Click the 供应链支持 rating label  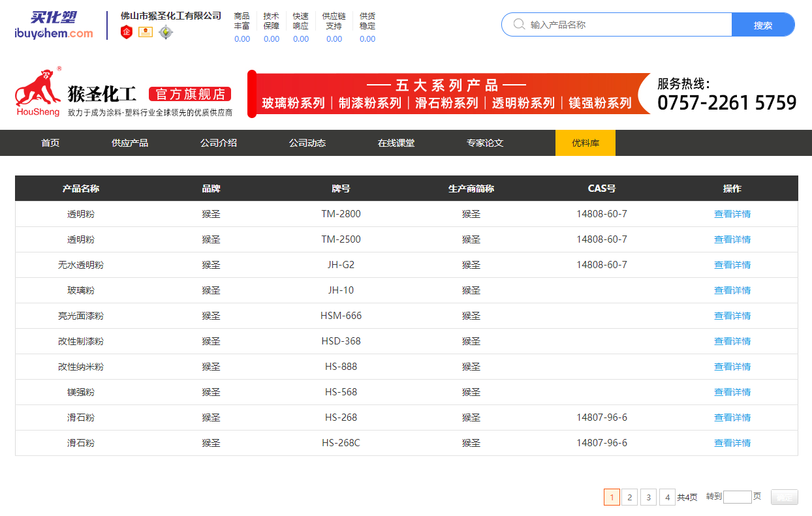pos(334,21)
